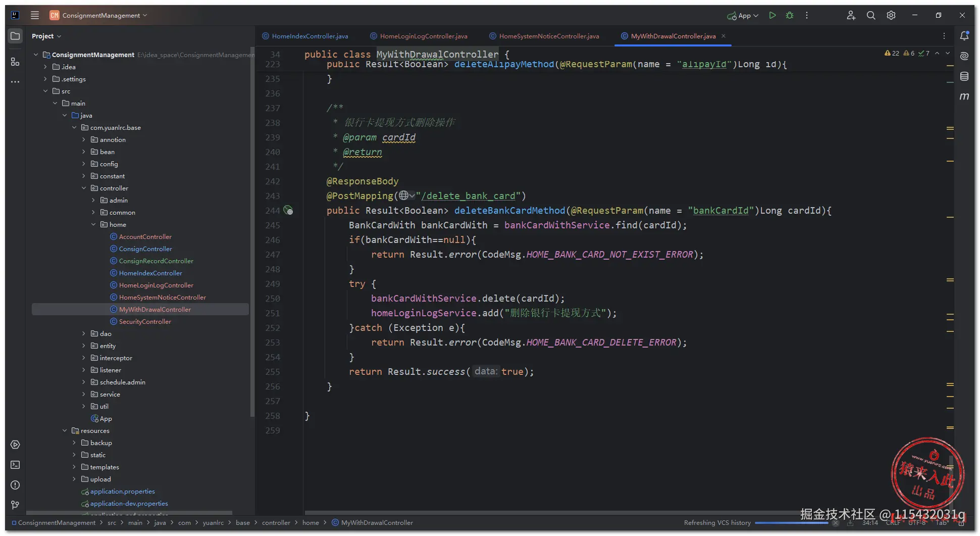Select application-dev.properties file

point(125,503)
